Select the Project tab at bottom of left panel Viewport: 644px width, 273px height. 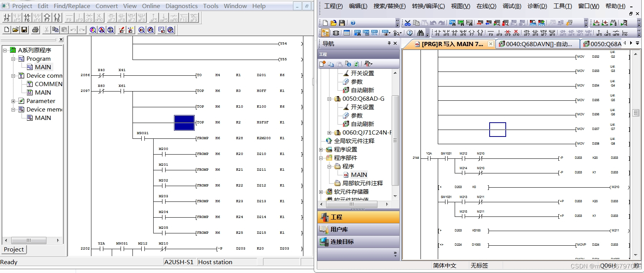(14, 249)
